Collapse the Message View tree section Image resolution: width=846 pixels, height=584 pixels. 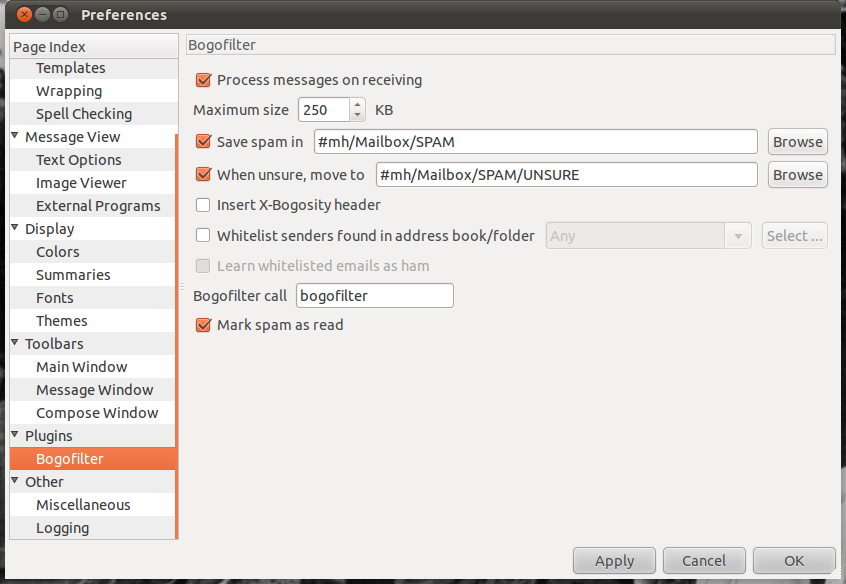[16, 137]
